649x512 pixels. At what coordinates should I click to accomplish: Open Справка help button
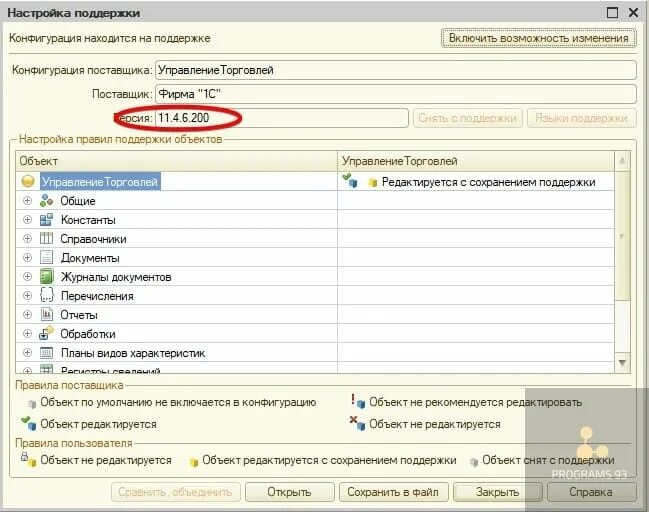(591, 492)
